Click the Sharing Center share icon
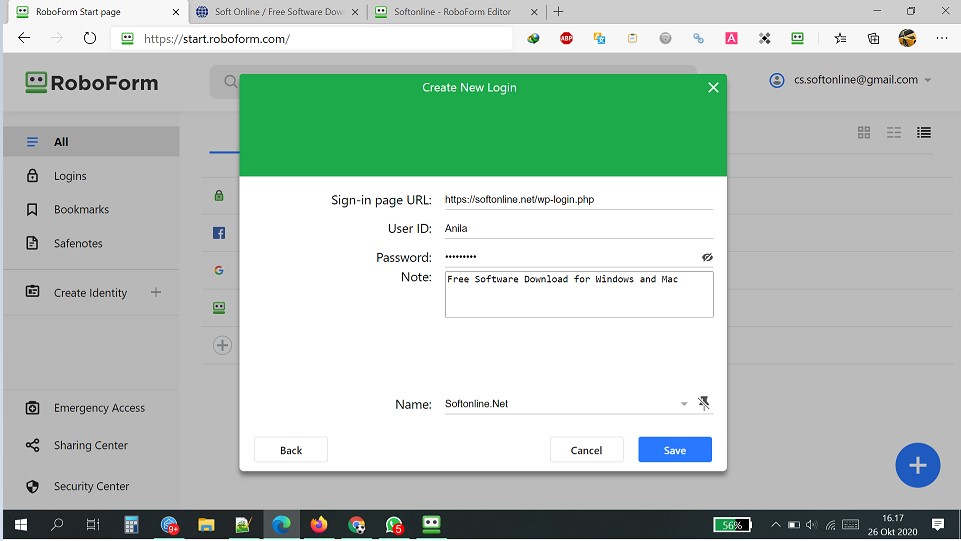This screenshot has height=541, width=961. coord(32,445)
